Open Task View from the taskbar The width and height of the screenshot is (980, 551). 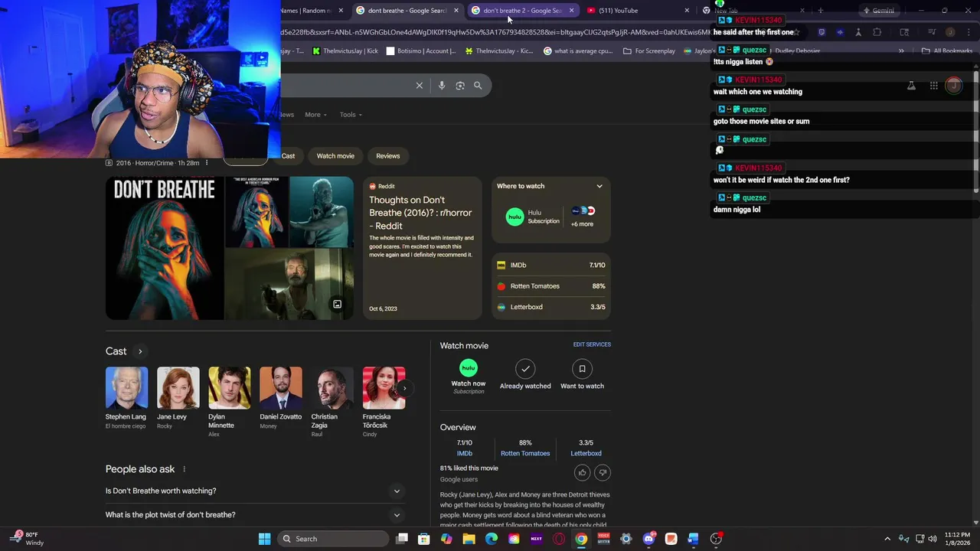[402, 539]
